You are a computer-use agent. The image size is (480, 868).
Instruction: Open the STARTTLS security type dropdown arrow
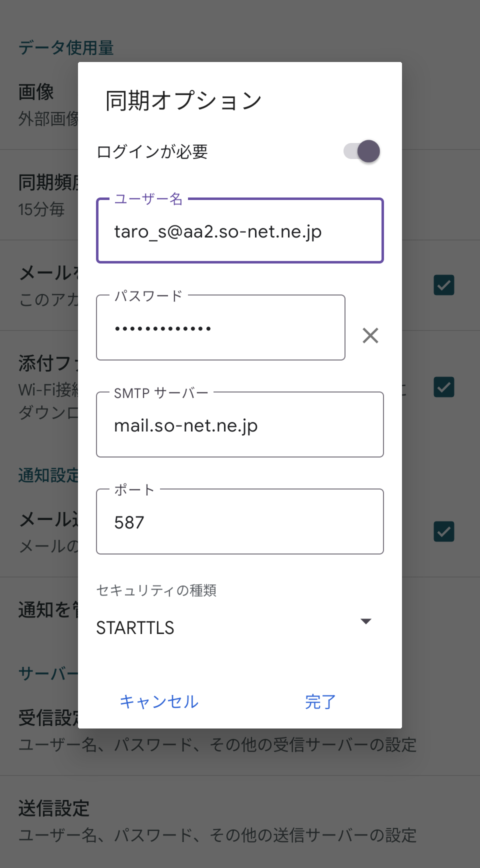click(366, 621)
